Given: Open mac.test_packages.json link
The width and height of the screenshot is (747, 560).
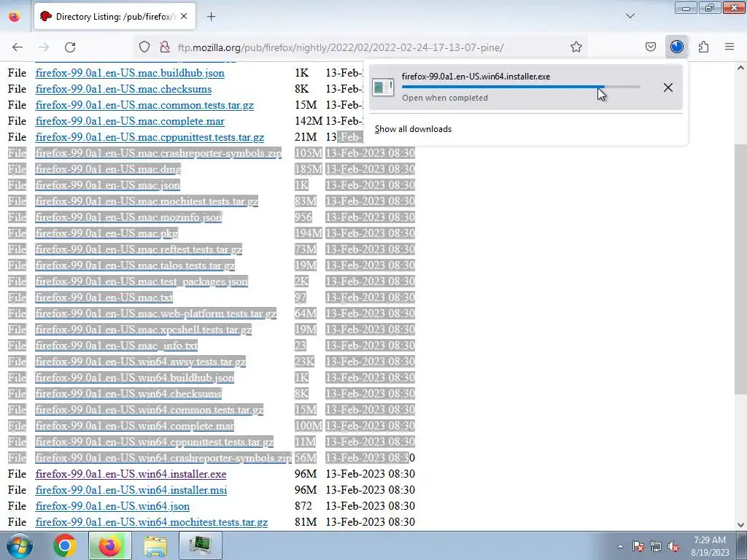Looking at the screenshot, I should click(x=142, y=281).
